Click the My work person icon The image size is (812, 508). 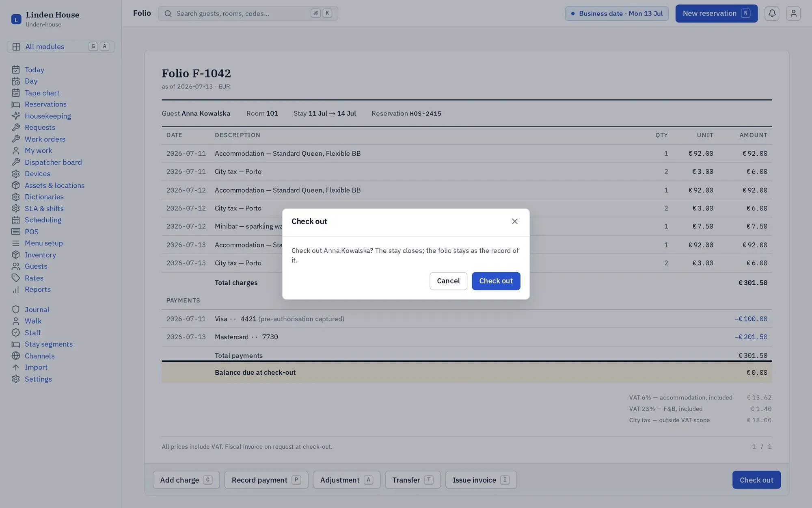pos(16,151)
